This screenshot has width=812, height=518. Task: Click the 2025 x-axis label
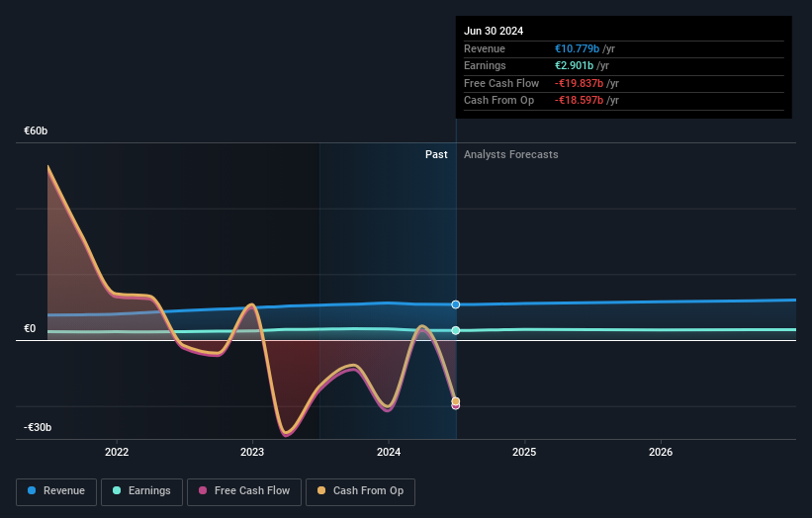pos(524,452)
